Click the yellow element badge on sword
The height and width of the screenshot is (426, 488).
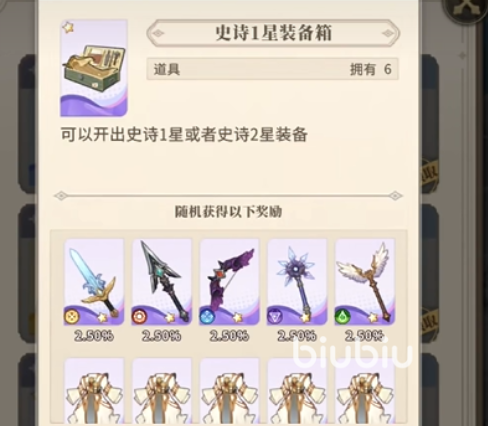[72, 317]
